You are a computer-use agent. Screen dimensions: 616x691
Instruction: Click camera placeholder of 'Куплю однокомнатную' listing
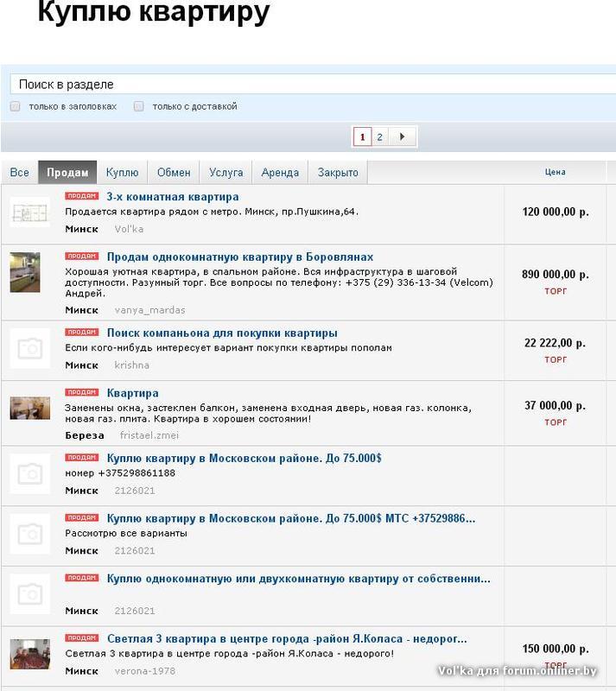point(29,594)
